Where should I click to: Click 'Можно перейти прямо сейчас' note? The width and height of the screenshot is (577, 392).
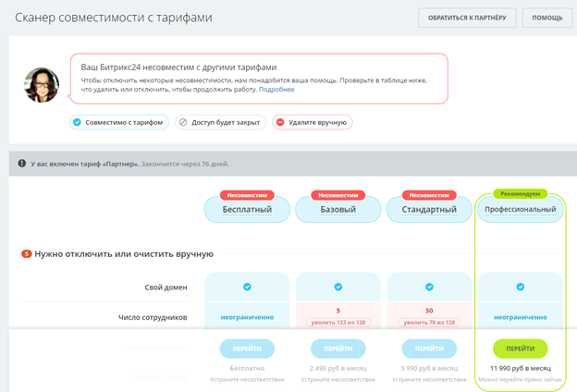pyautogui.click(x=521, y=379)
